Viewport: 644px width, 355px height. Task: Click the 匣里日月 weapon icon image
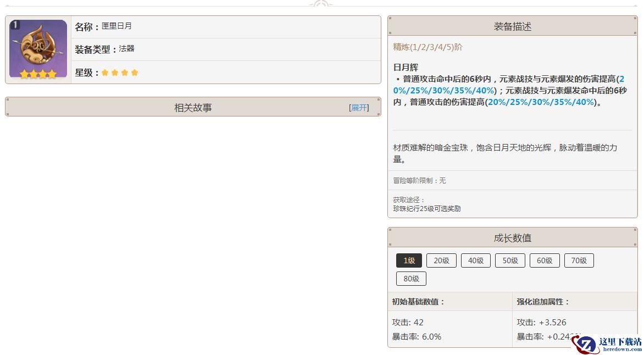tap(38, 48)
